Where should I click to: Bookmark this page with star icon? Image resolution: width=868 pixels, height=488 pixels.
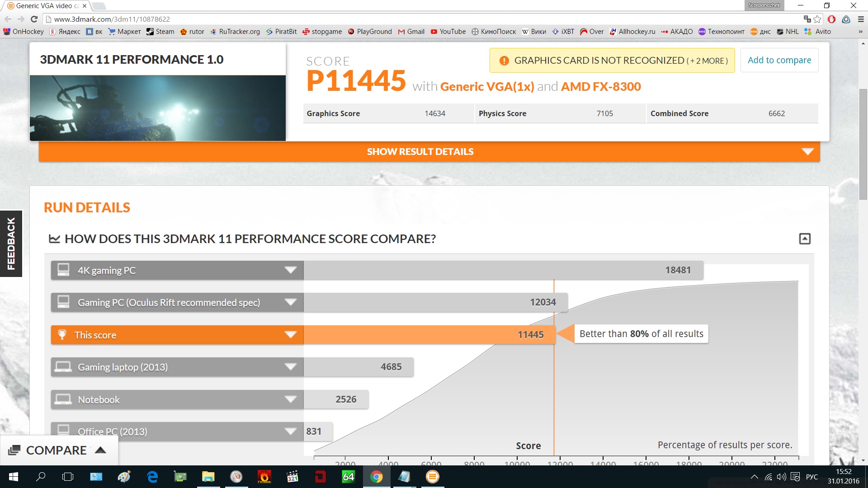(817, 19)
